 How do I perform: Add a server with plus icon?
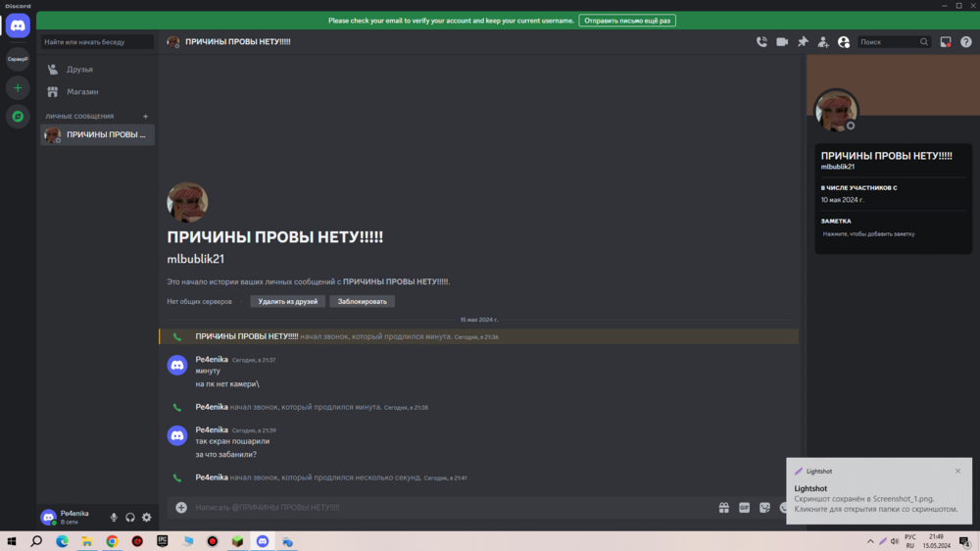click(x=18, y=87)
